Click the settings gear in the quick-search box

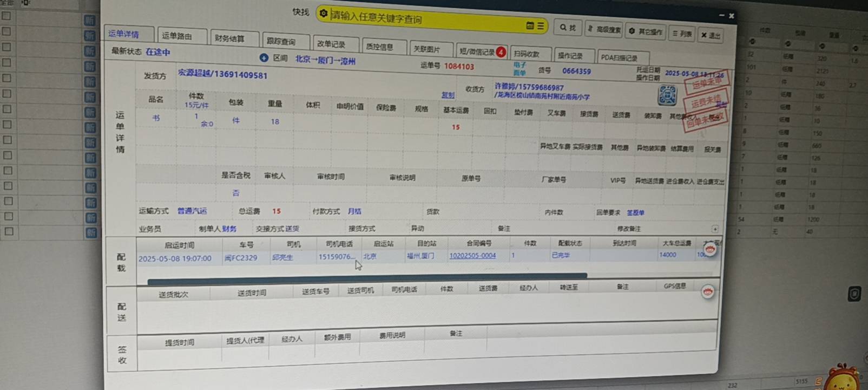click(324, 14)
